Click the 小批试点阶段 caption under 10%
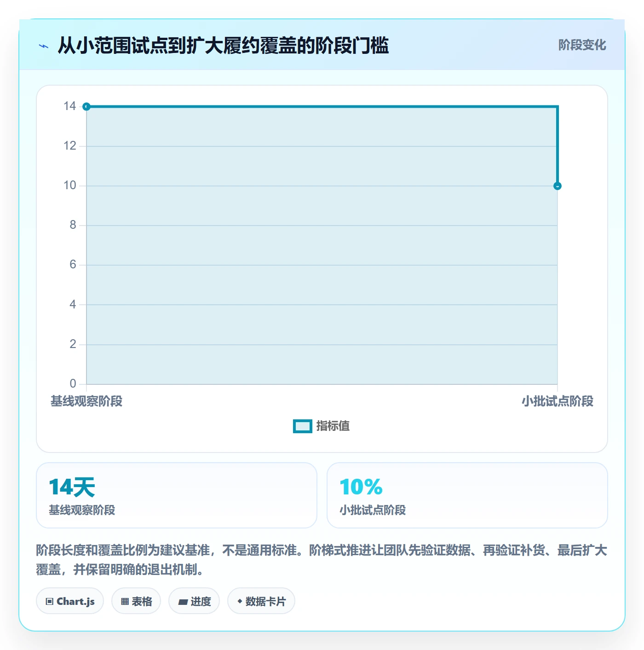Viewport: 644px width, 650px height. click(373, 510)
